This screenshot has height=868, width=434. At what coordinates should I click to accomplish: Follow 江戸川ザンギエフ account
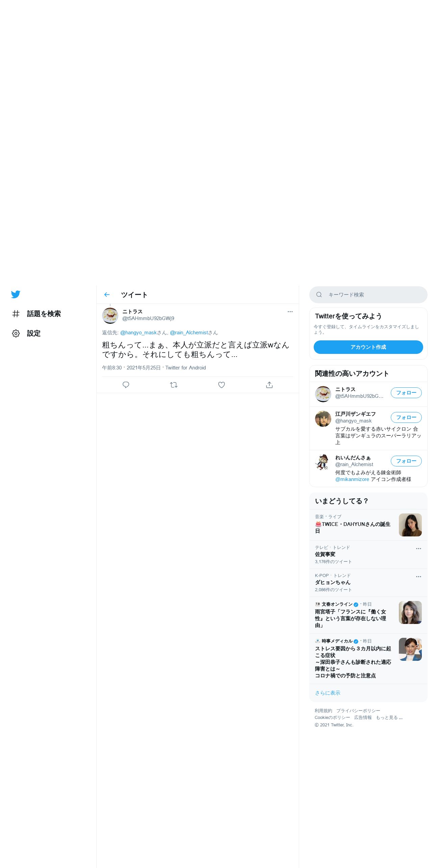click(x=406, y=417)
